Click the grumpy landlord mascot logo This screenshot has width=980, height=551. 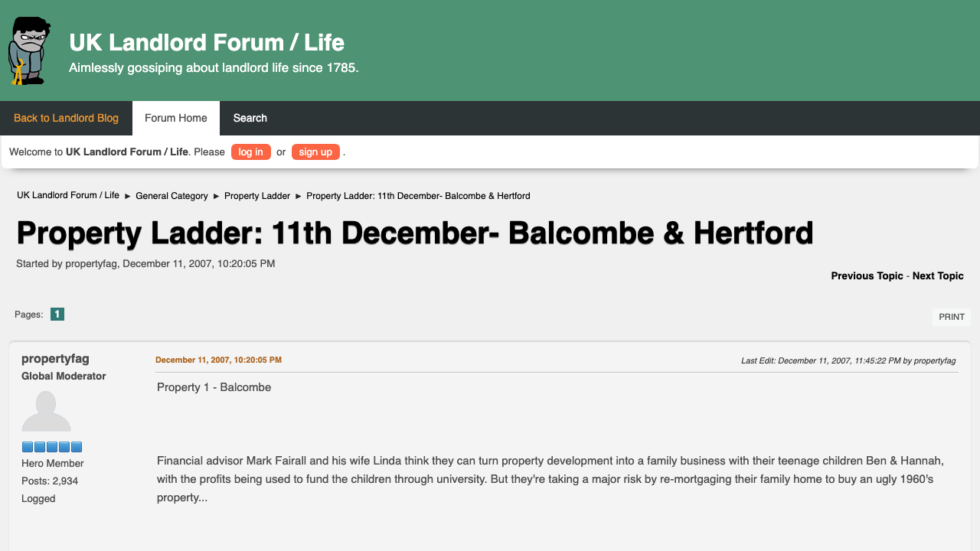(29, 51)
